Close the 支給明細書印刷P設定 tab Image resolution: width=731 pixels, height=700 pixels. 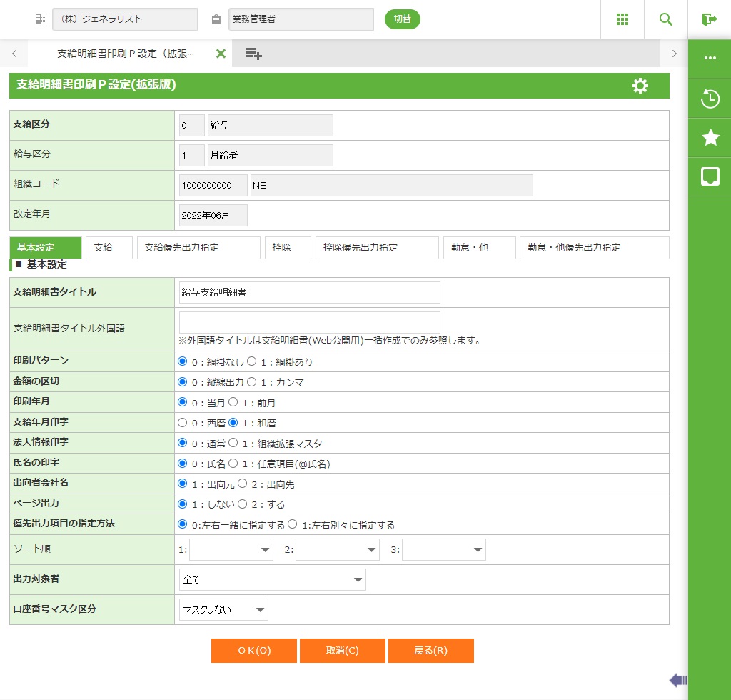click(221, 54)
